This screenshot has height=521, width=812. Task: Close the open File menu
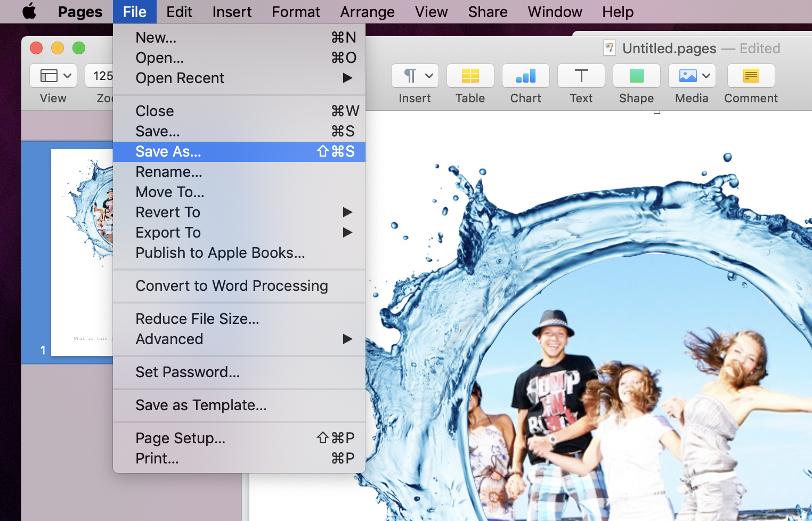pos(134,12)
